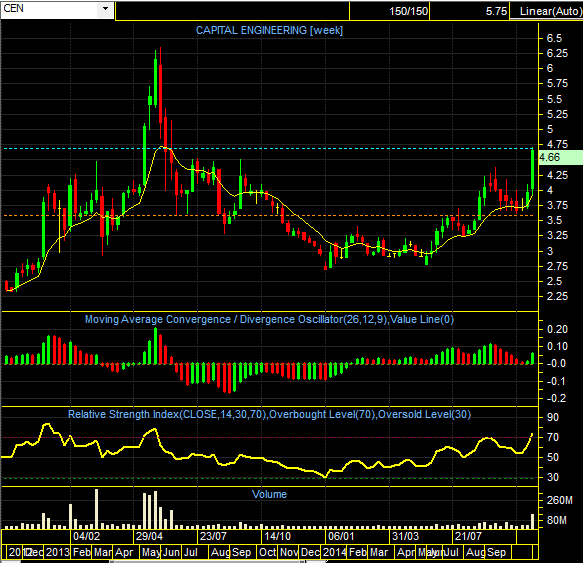The width and height of the screenshot is (583, 563).
Task: Click the 5.25 price scale value
Action: tap(557, 114)
